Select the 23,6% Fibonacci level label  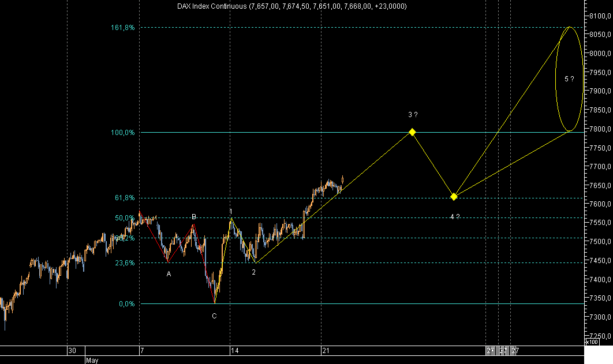[124, 262]
